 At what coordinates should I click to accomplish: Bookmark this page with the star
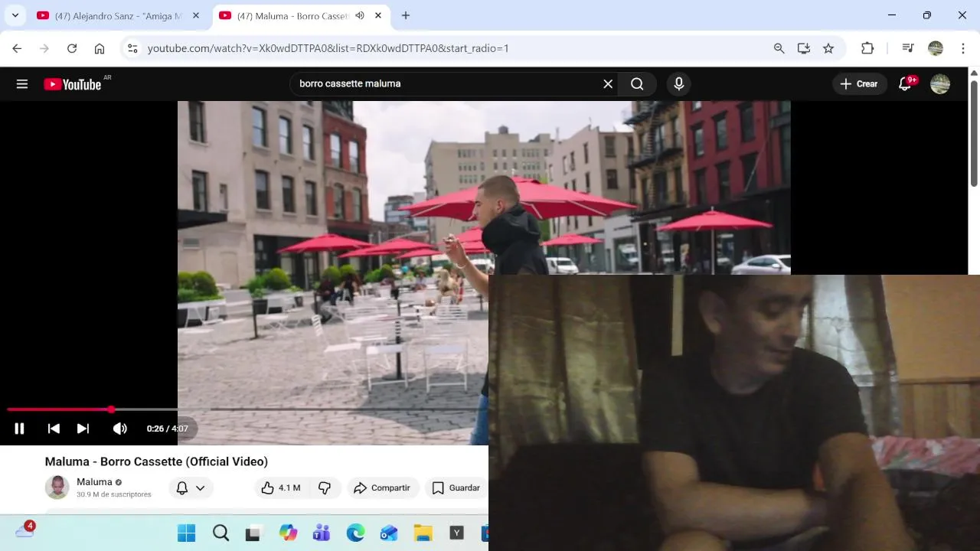(x=828, y=48)
